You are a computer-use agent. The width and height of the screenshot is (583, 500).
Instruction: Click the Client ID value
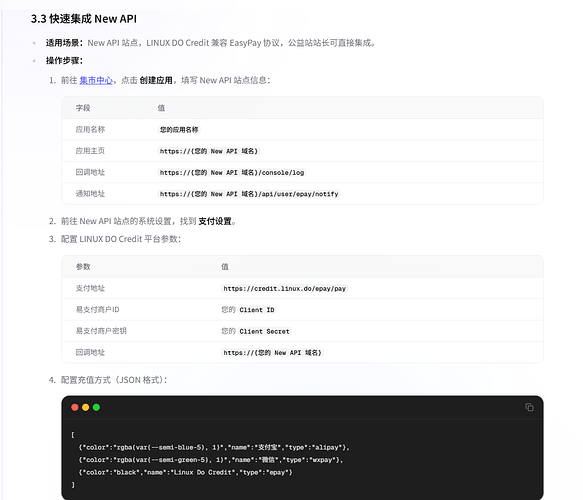(x=257, y=310)
